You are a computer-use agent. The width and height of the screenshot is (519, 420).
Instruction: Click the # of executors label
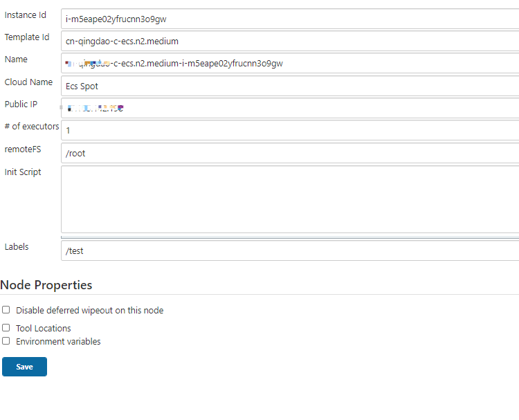[x=32, y=127]
